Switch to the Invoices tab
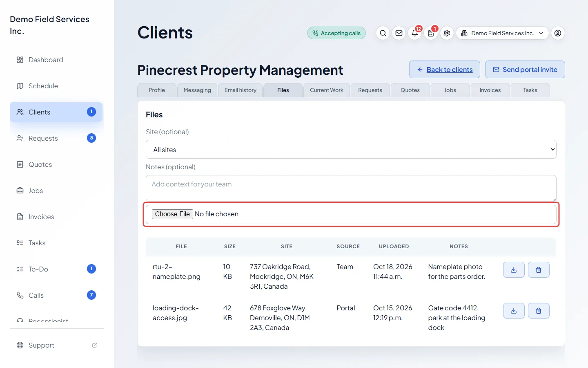Viewport: 588px width, 368px height. (x=490, y=90)
